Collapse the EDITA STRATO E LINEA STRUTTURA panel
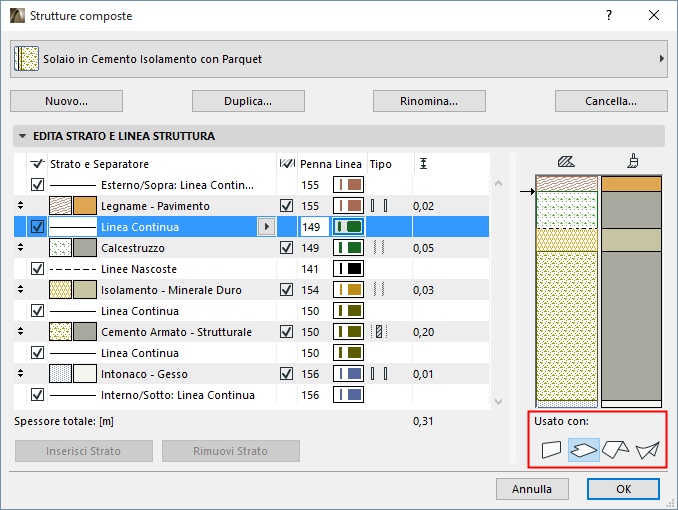678x510 pixels. click(22, 136)
